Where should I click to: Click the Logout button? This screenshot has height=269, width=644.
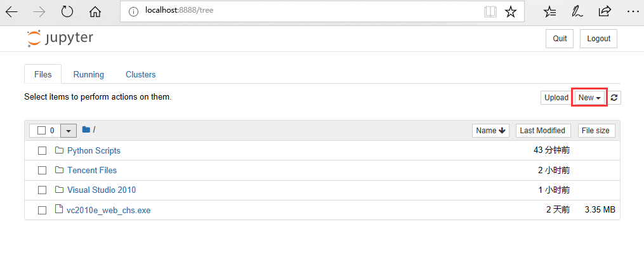598,39
